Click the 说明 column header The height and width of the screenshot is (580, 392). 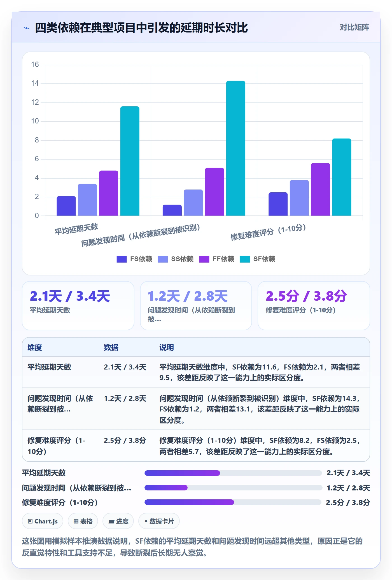(167, 347)
